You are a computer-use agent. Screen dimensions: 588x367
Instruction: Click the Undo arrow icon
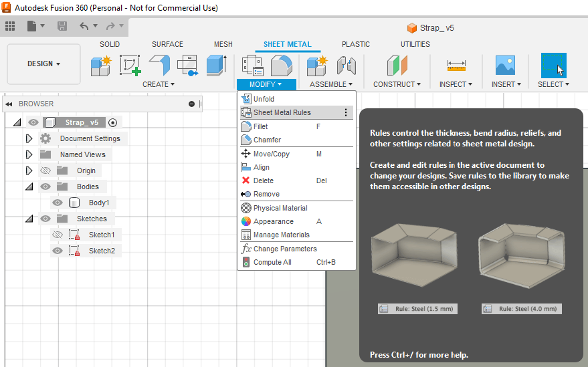(84, 27)
